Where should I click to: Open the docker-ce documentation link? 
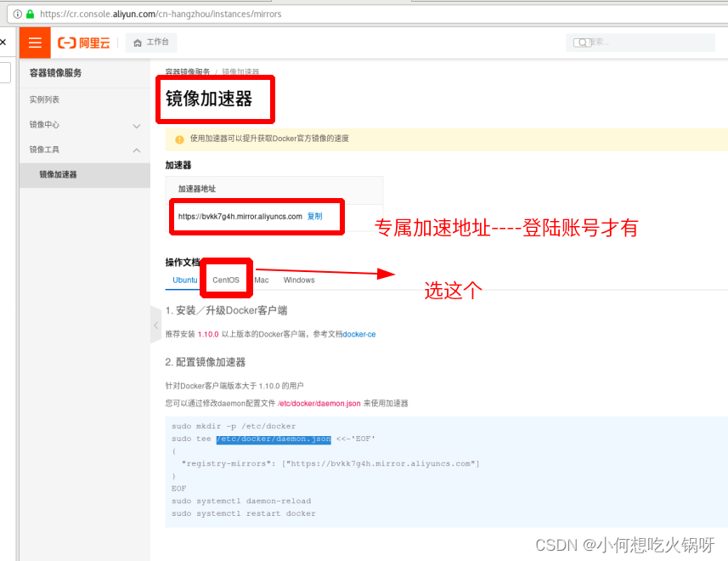[x=358, y=334]
